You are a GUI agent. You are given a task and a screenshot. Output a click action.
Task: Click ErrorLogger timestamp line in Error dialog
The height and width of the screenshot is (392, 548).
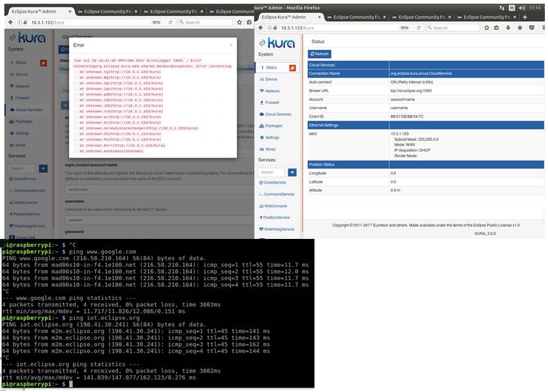click(138, 60)
